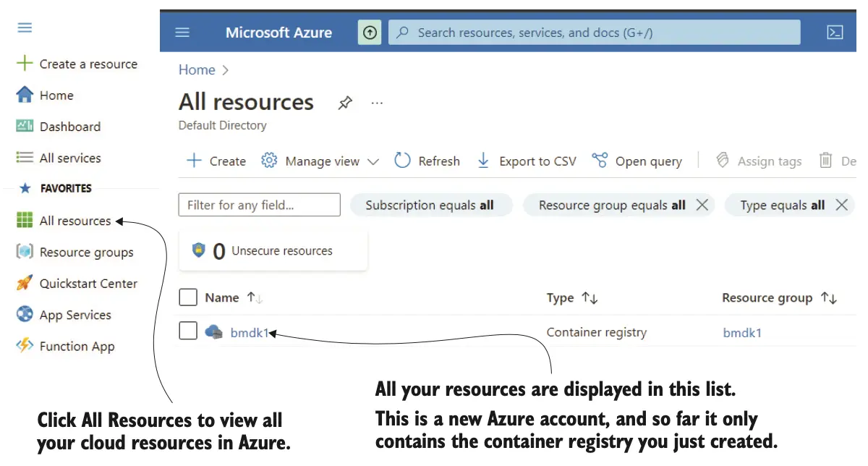Select Resource groups in the sidebar
The image size is (868, 466).
pyautogui.click(x=86, y=253)
